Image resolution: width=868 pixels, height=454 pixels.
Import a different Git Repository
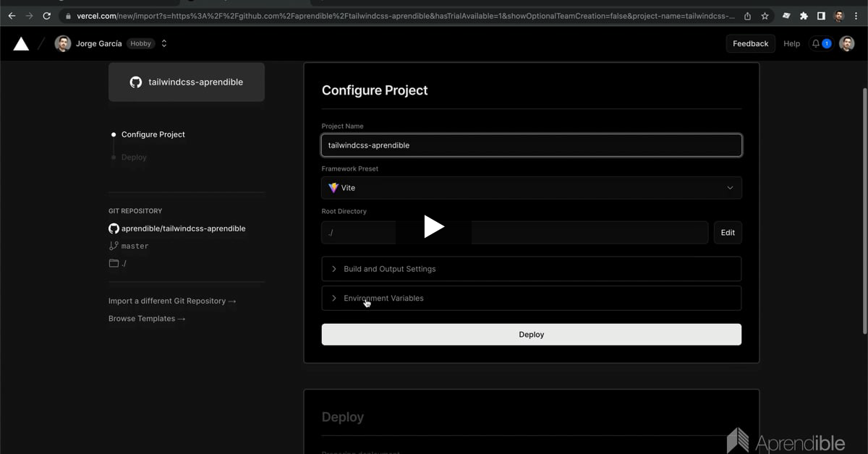click(x=172, y=301)
